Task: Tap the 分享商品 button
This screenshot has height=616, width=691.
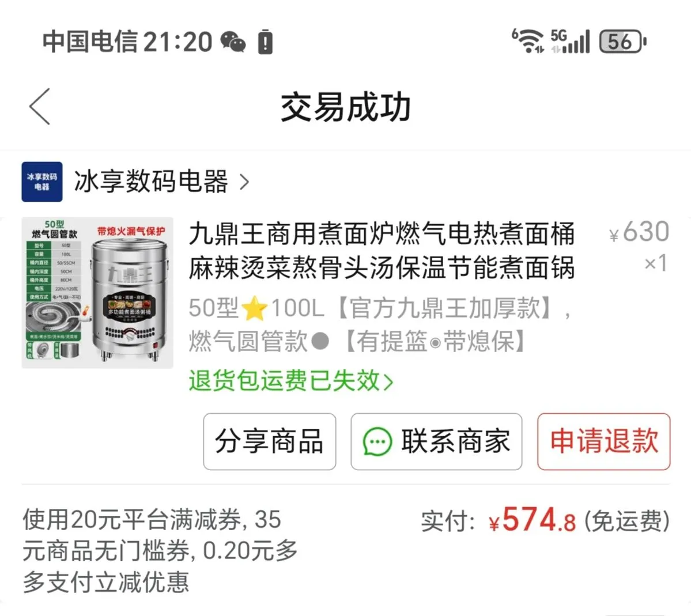Action: pos(270,441)
